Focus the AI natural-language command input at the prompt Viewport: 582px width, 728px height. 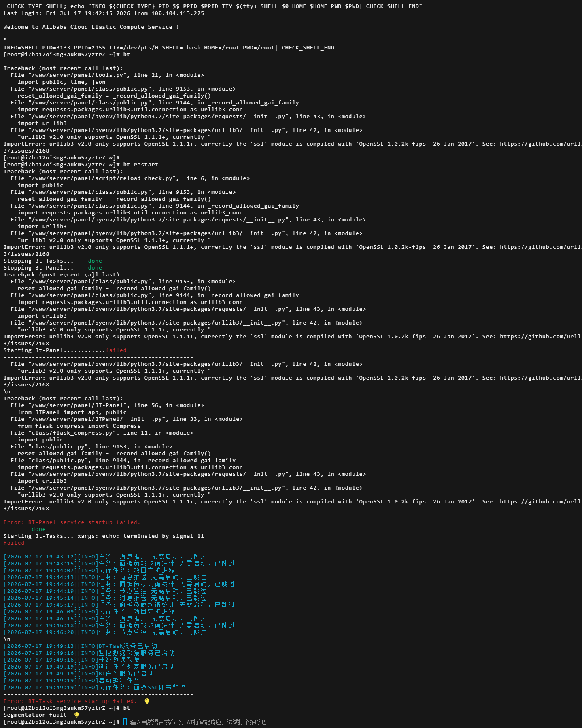pyautogui.click(x=198, y=722)
